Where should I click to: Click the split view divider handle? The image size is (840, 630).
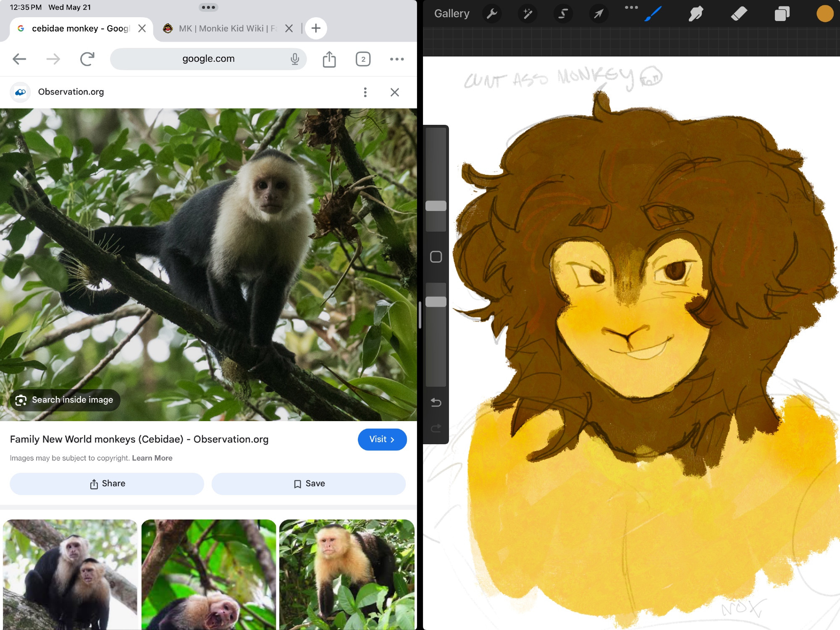point(420,315)
